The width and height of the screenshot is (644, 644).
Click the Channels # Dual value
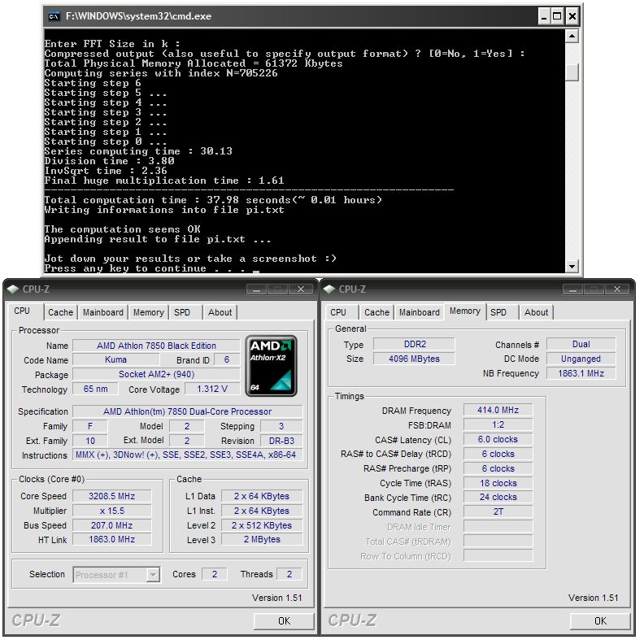click(x=581, y=344)
